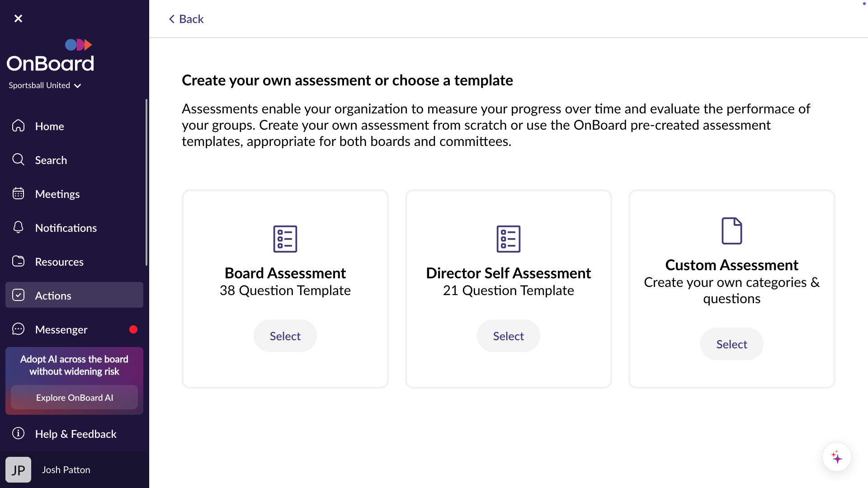The width and height of the screenshot is (868, 488).
Task: Open the Search menu item
Action: (x=74, y=160)
